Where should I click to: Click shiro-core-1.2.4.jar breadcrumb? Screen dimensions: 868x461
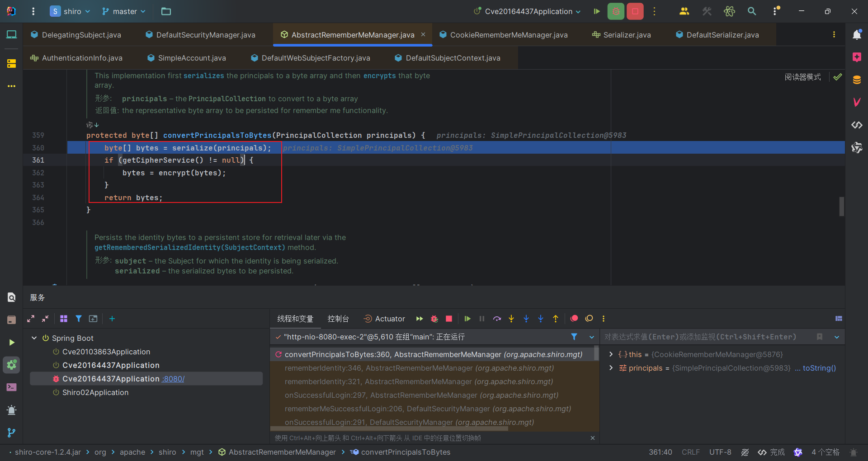[48, 452]
